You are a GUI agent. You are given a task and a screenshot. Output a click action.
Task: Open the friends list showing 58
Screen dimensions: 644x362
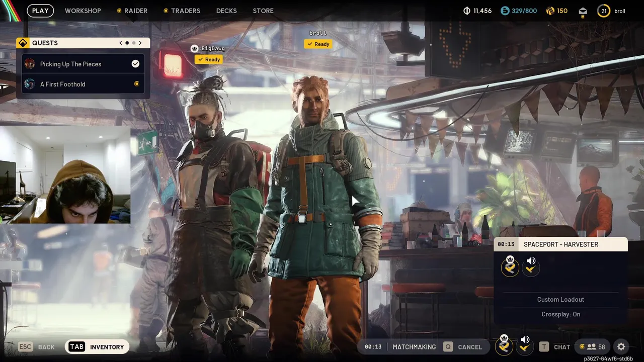click(x=592, y=347)
